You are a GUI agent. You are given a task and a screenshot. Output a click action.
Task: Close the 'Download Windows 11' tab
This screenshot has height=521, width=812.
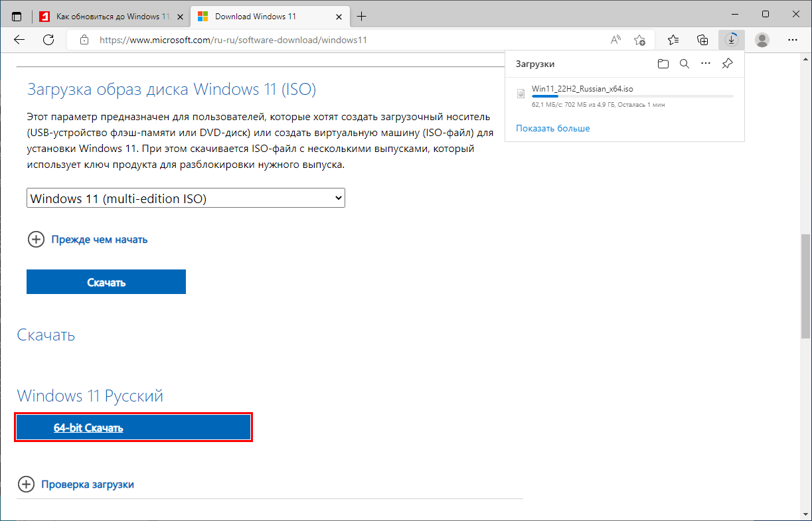tap(339, 16)
